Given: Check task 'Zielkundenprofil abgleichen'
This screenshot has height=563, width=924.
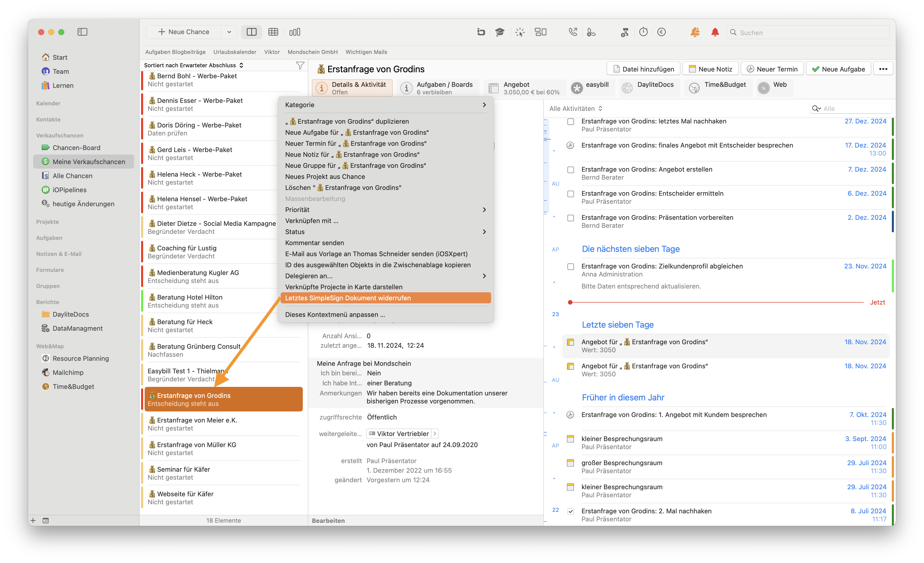Looking at the screenshot, I should coord(571,267).
